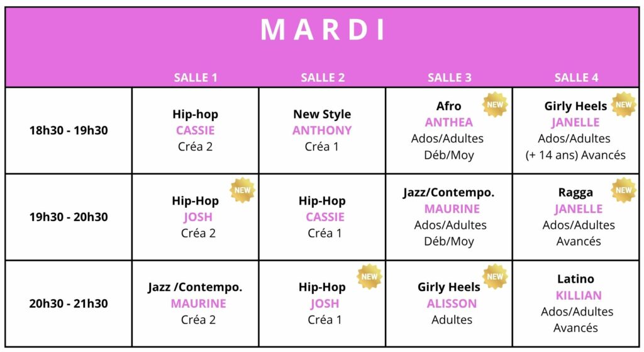Click the NEW badge on Girly Heels Janelle
Image resolution: width=644 pixels, height=352 pixels.
623,105
